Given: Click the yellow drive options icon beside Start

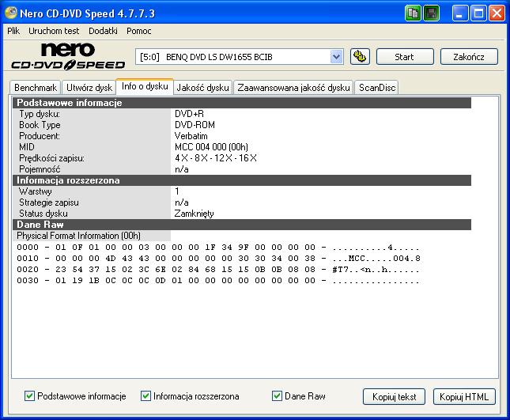Looking at the screenshot, I should 360,57.
